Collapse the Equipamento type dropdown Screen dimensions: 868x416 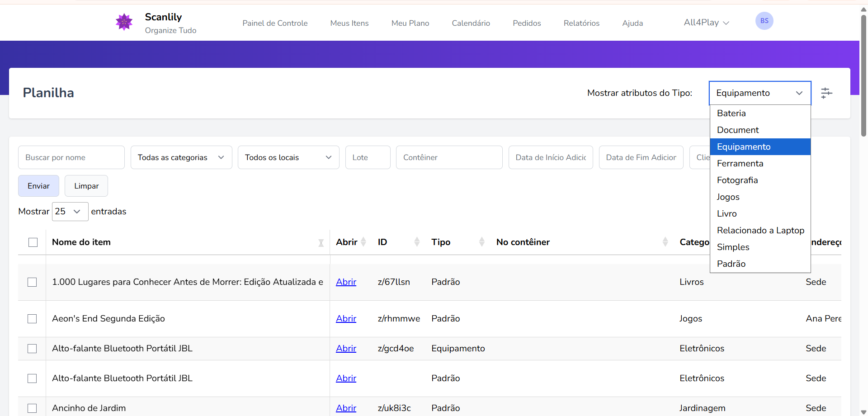[x=760, y=93]
